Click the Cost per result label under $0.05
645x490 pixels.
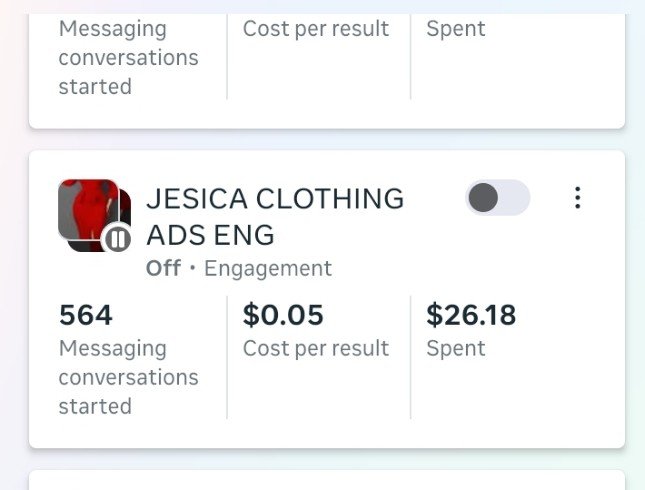pyautogui.click(x=315, y=348)
